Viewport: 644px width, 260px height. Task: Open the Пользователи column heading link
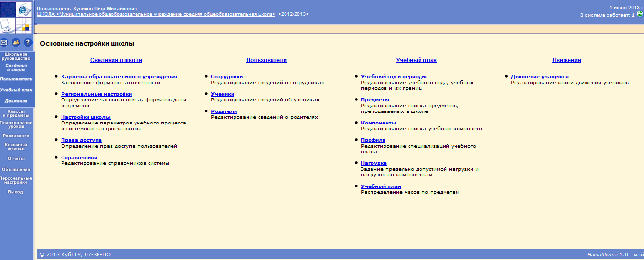tap(266, 60)
